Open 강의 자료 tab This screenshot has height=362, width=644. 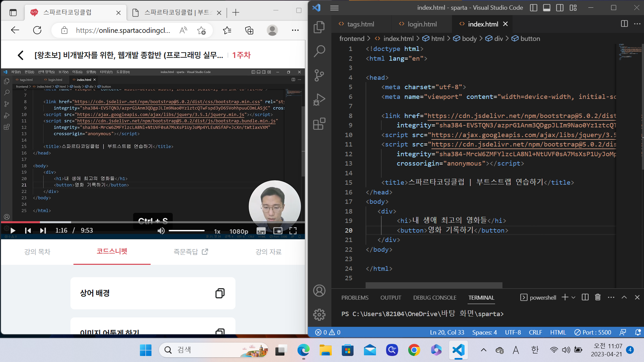coord(268,252)
